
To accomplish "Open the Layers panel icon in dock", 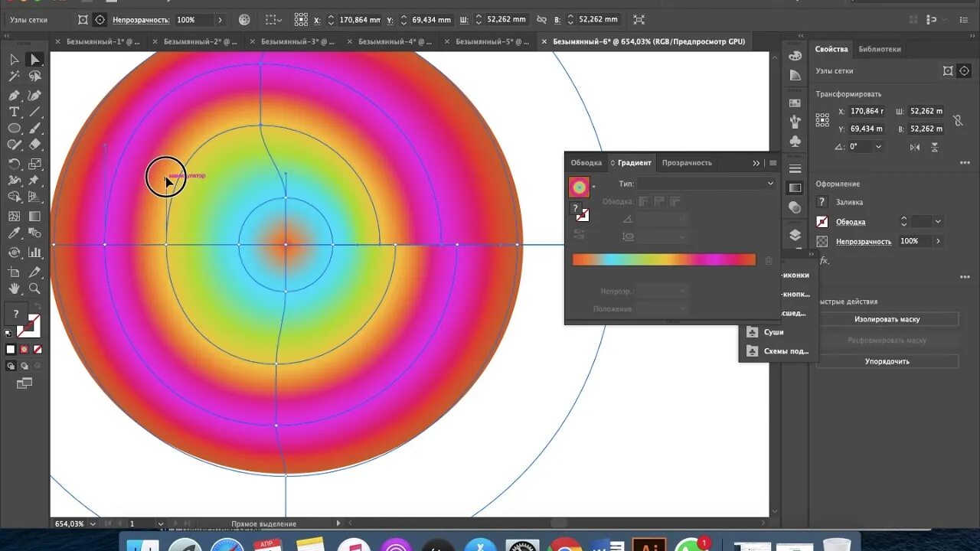I will (795, 236).
